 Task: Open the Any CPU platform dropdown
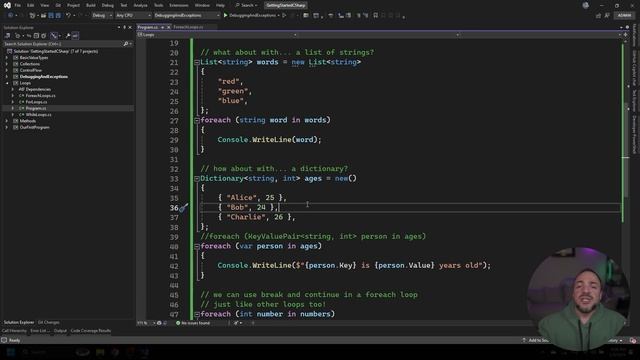tap(133, 16)
